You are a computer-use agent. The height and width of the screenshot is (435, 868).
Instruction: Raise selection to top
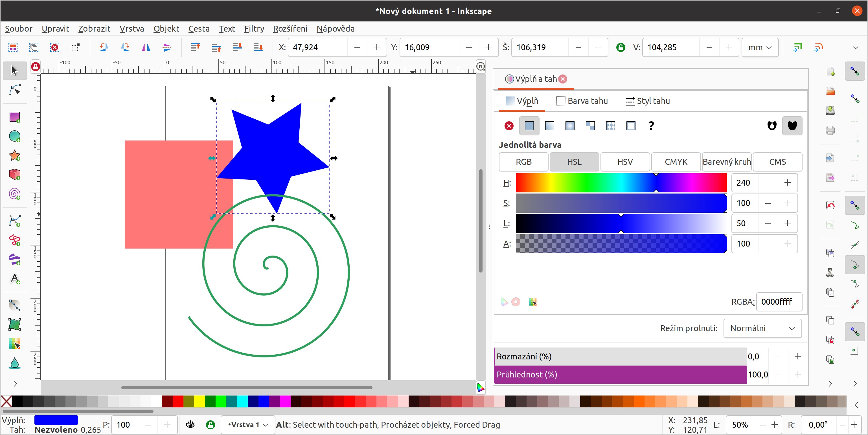point(196,47)
